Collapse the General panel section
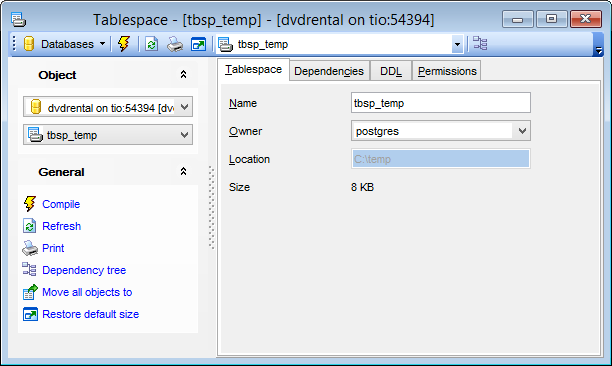 pos(183,172)
